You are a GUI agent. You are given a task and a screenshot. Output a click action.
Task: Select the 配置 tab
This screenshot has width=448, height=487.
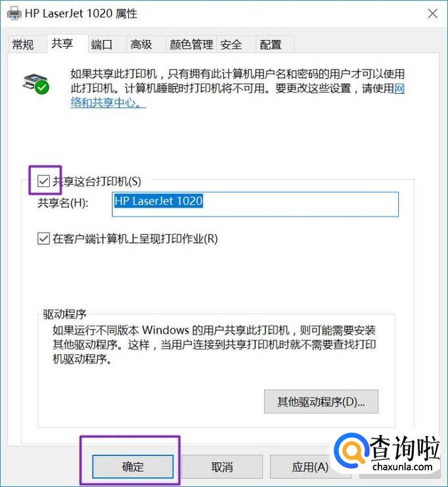click(x=271, y=45)
